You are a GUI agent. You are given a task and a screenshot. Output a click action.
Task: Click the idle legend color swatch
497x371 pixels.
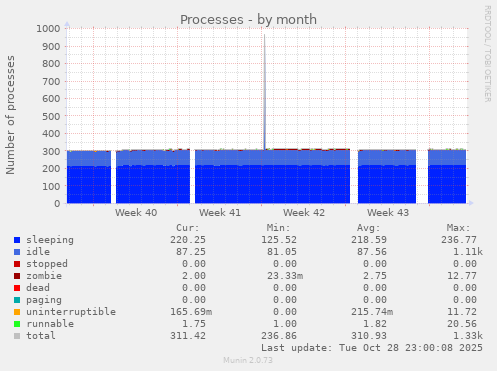17,252
